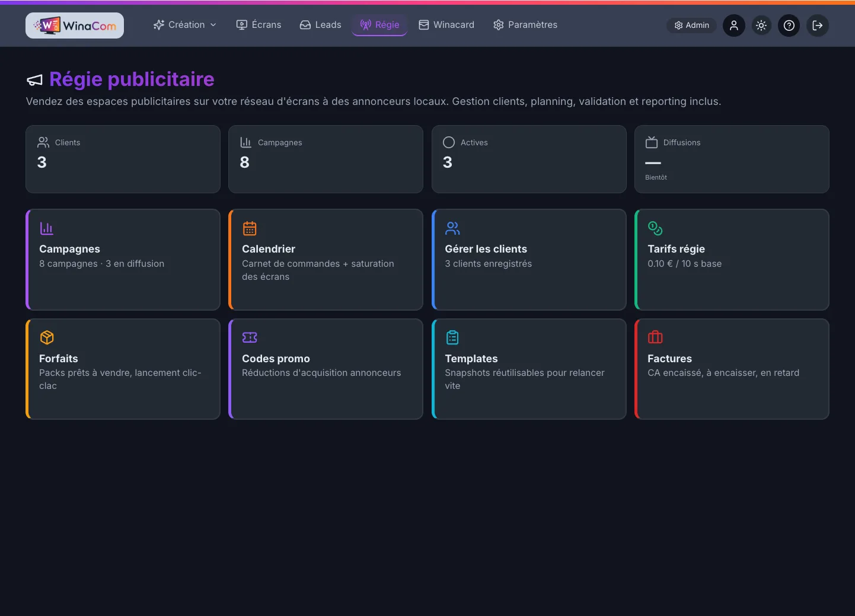Click the logout arrow icon
855x616 pixels.
(x=818, y=25)
